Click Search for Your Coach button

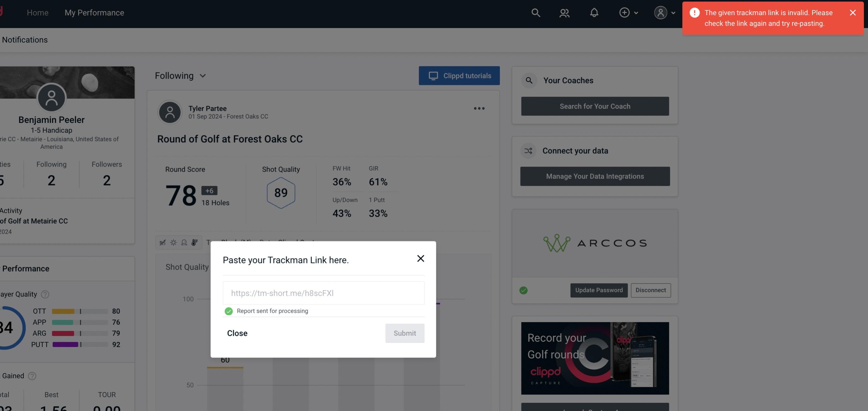click(595, 106)
